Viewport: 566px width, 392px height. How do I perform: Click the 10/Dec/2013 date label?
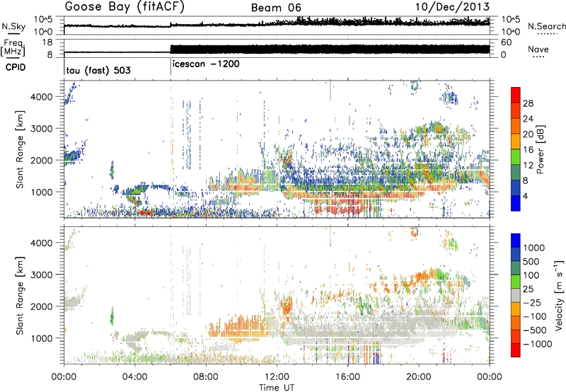point(452,7)
